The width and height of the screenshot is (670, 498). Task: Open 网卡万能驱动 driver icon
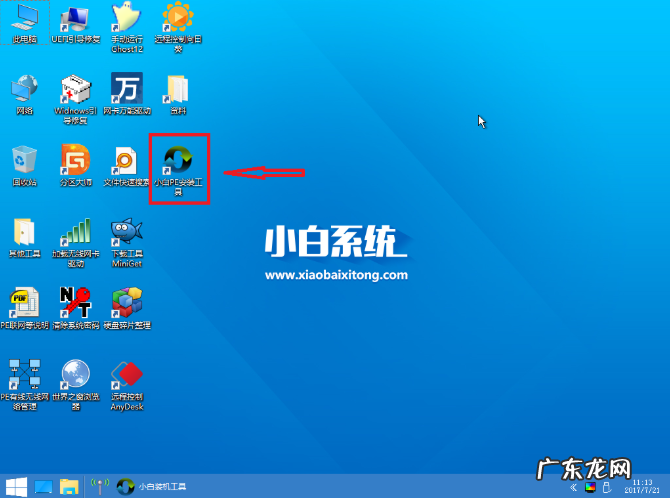pyautogui.click(x=126, y=89)
